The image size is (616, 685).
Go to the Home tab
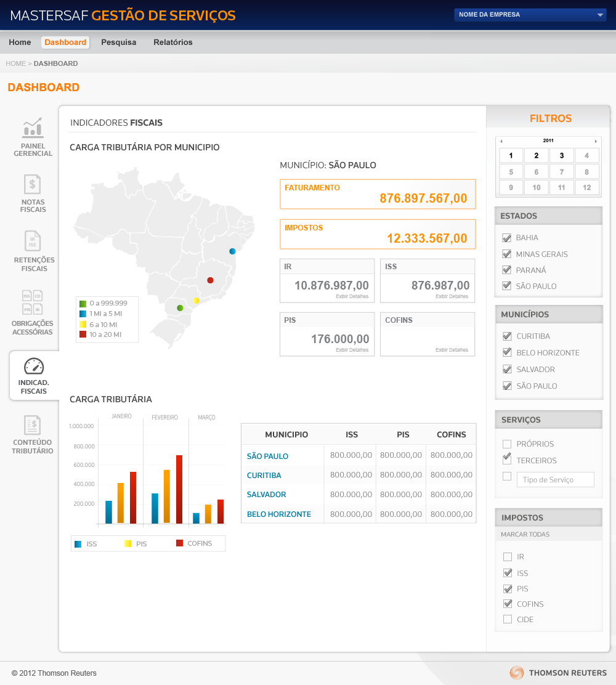coord(20,43)
